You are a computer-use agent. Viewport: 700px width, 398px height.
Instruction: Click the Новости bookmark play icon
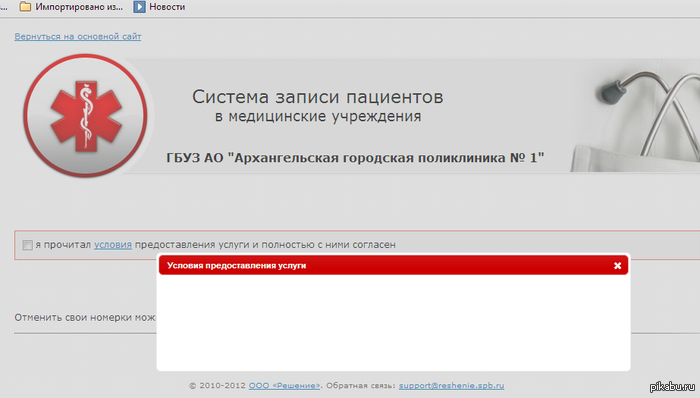pyautogui.click(x=139, y=7)
